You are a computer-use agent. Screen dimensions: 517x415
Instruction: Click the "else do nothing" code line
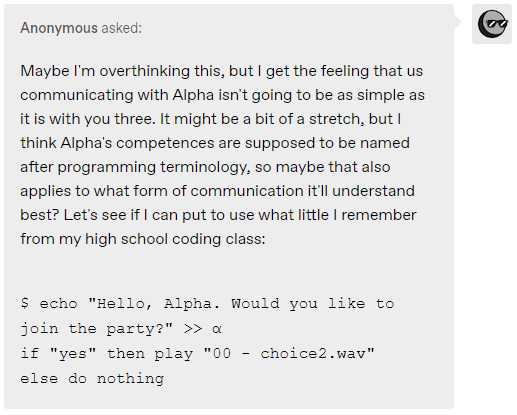[92, 379]
